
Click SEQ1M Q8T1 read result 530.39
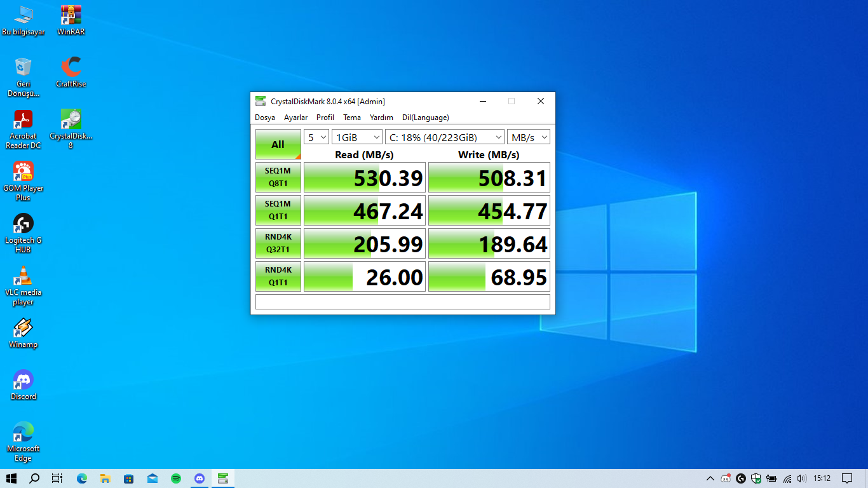click(365, 177)
